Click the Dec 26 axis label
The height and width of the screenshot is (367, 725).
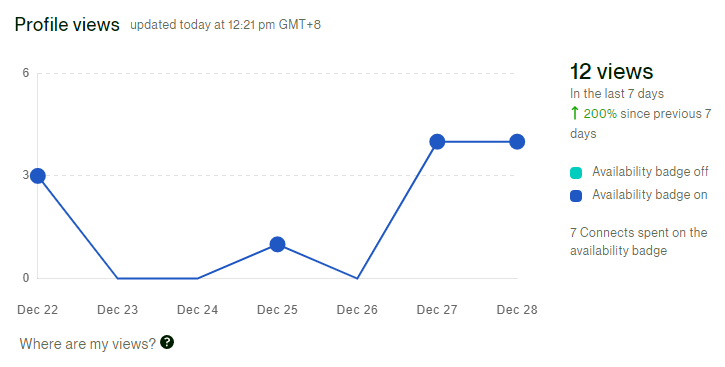[x=357, y=310]
